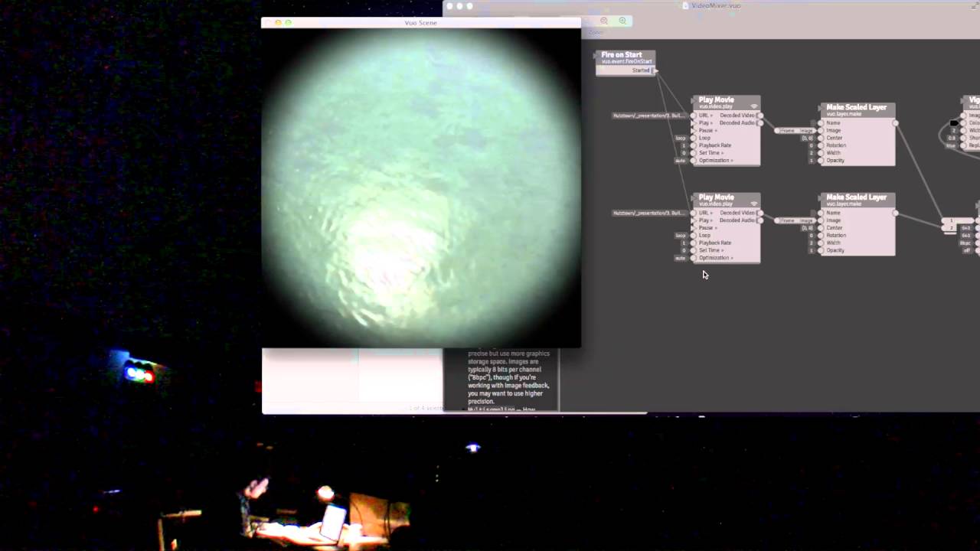Click the URL input port of upper Play Movie
Screen dimensions: 980x551
pyautogui.click(x=694, y=116)
